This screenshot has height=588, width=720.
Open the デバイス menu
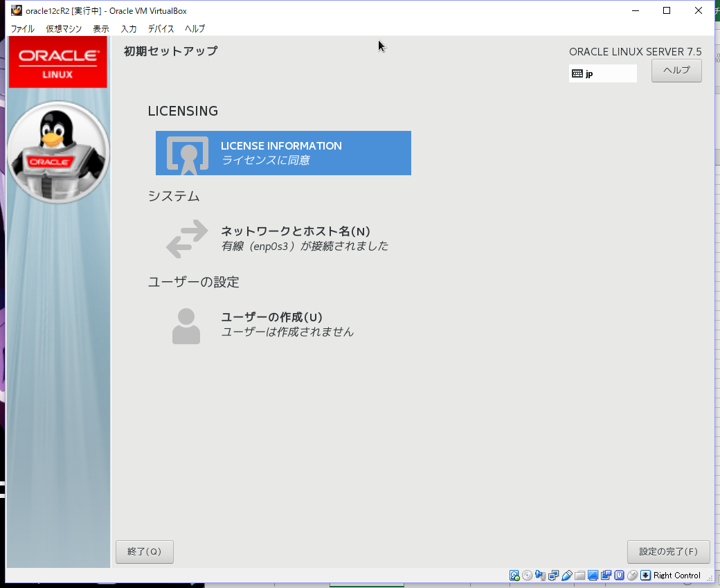(x=161, y=28)
